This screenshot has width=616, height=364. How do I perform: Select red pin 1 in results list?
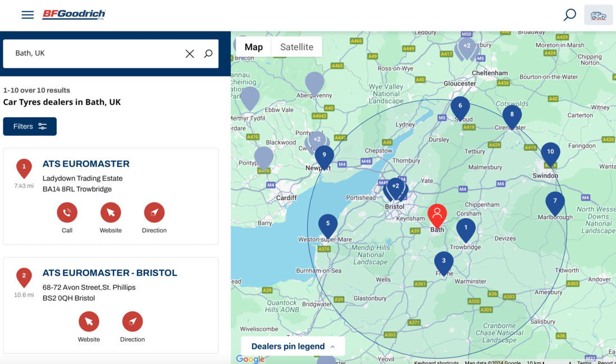[x=24, y=168]
